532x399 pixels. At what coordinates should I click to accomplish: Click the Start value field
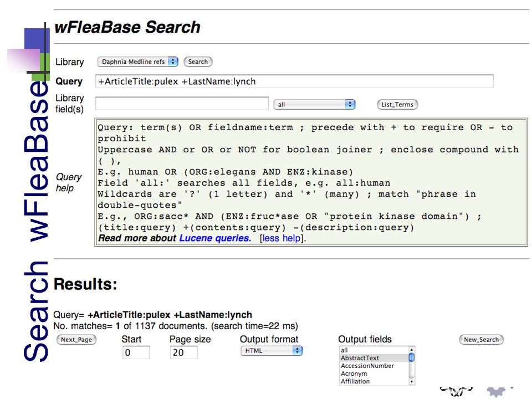[136, 352]
